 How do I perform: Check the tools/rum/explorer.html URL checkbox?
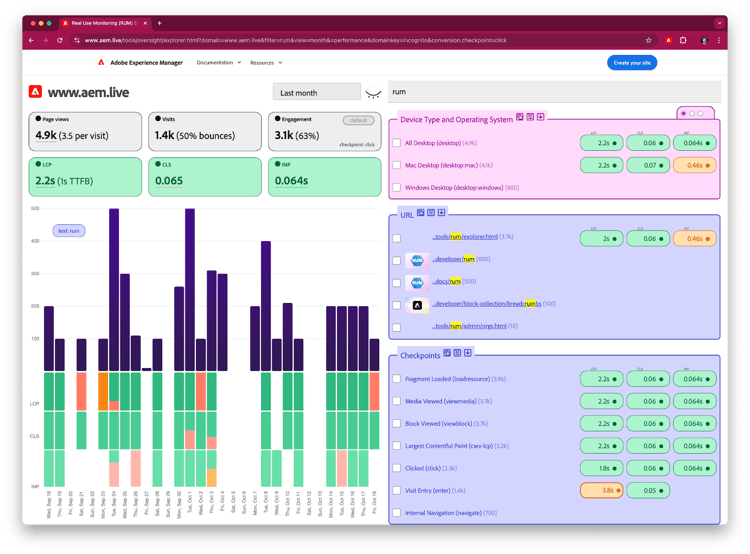click(x=397, y=238)
